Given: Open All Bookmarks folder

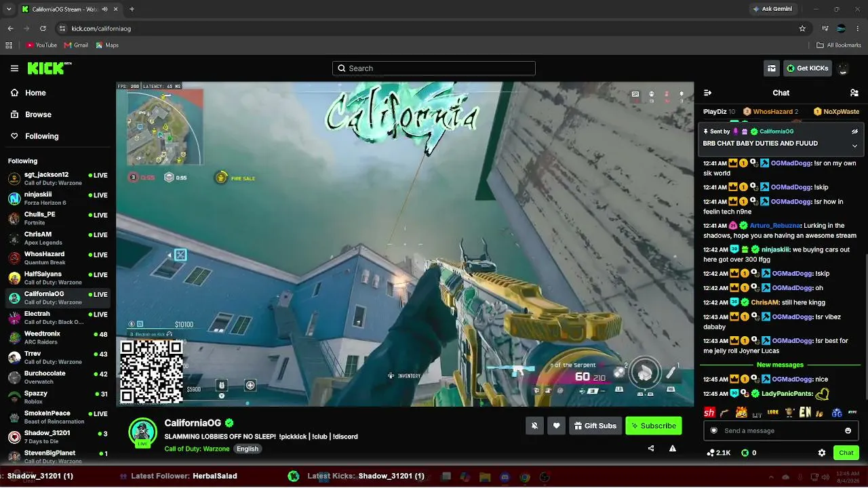Looking at the screenshot, I should coord(839,45).
